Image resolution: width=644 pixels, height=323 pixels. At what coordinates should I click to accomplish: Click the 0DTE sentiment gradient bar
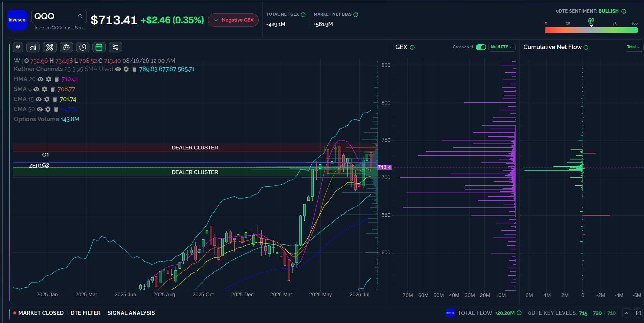click(x=591, y=30)
